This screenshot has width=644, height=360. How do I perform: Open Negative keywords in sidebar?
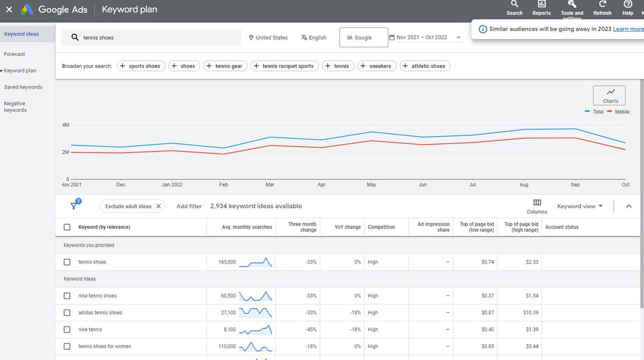point(15,107)
